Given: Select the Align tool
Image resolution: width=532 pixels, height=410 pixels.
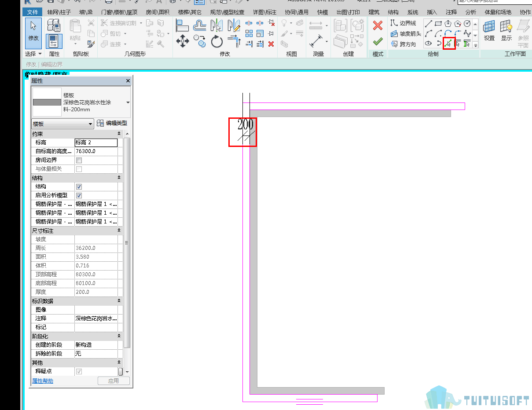Looking at the screenshot, I should click(x=183, y=26).
